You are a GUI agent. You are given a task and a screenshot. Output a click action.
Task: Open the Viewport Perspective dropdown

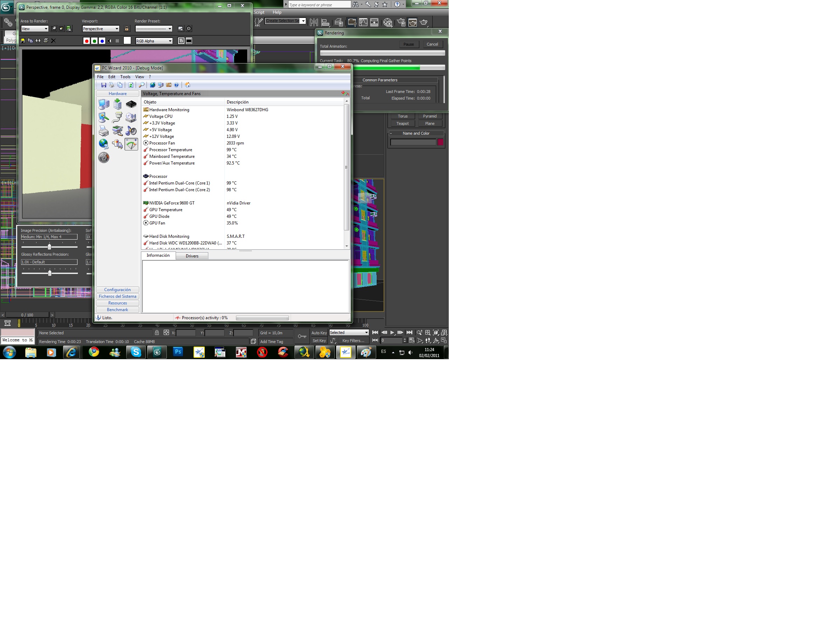click(x=101, y=29)
